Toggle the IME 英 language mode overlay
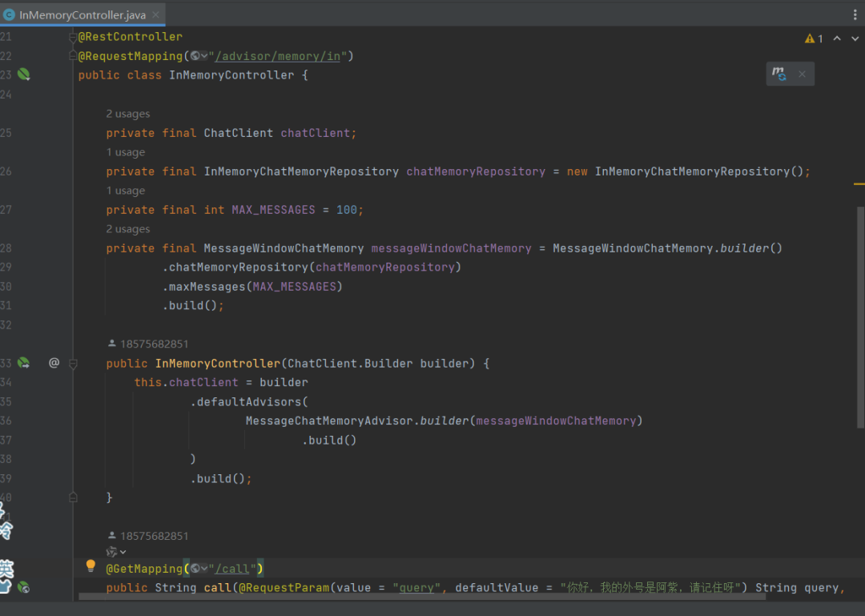 pyautogui.click(x=6, y=568)
